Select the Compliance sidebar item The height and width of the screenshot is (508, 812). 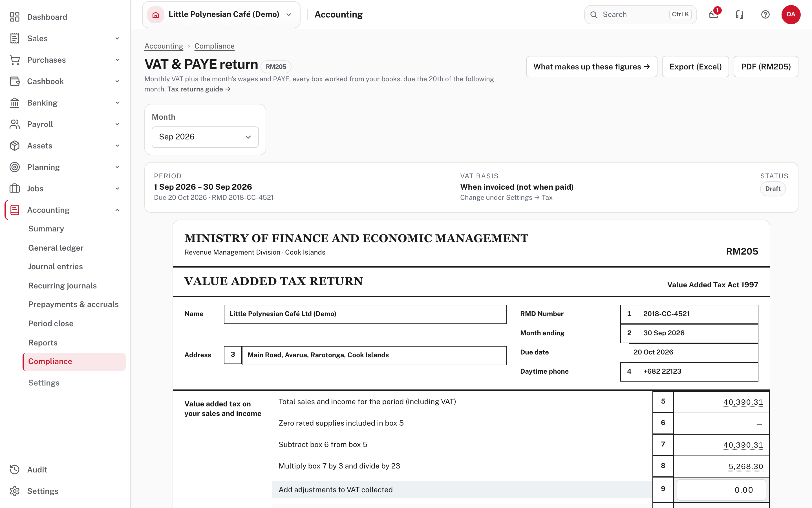[74, 361]
